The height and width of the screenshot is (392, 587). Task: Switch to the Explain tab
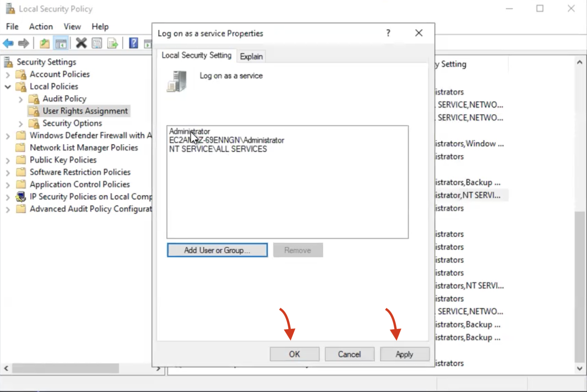251,56
